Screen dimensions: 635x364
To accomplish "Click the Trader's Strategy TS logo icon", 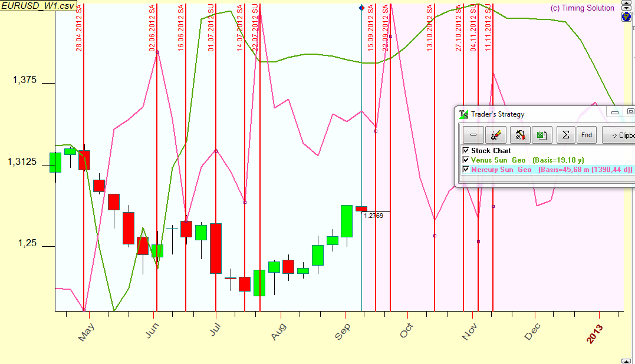I will click(x=464, y=114).
